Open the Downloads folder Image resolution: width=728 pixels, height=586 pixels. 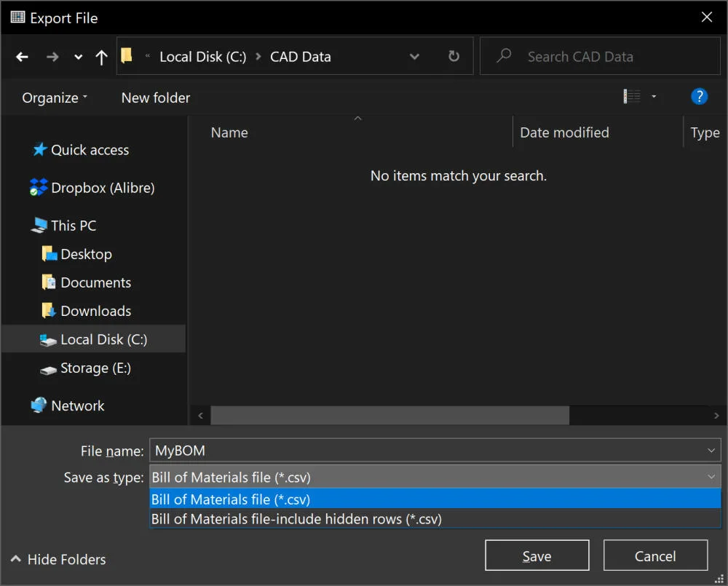pos(87,311)
